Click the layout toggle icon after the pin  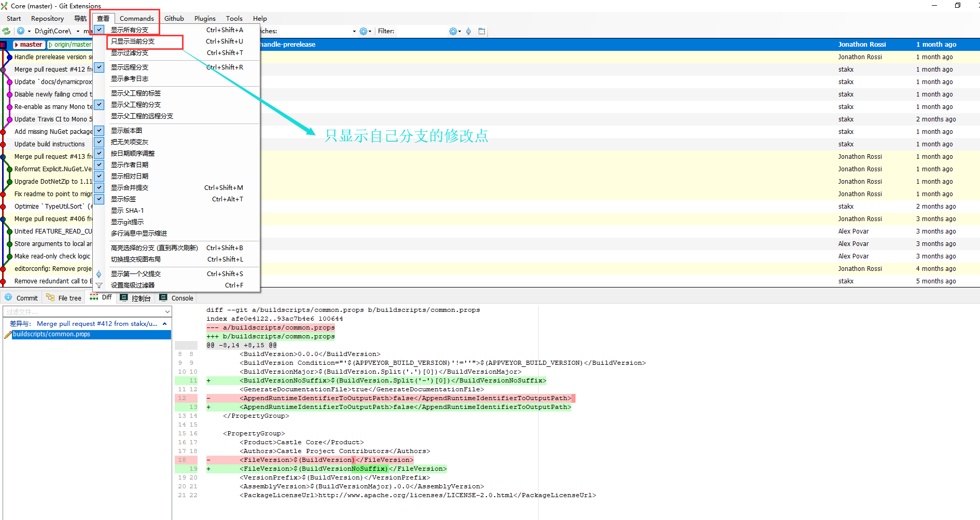point(482,31)
